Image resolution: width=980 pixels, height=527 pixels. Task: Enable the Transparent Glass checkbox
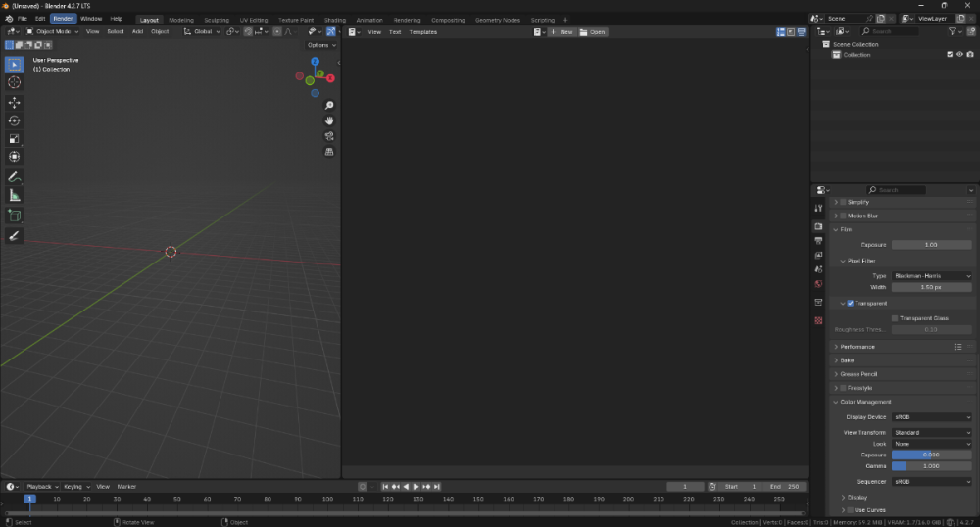tap(895, 318)
